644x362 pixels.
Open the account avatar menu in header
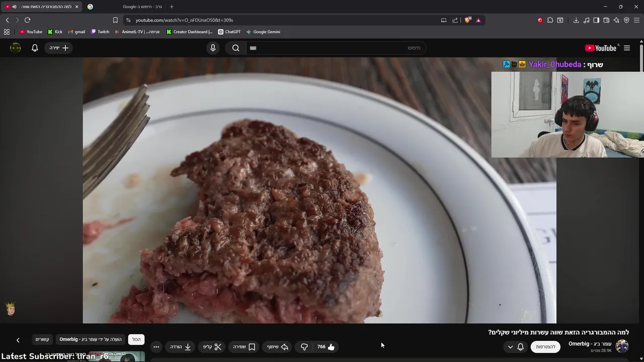click(x=16, y=48)
